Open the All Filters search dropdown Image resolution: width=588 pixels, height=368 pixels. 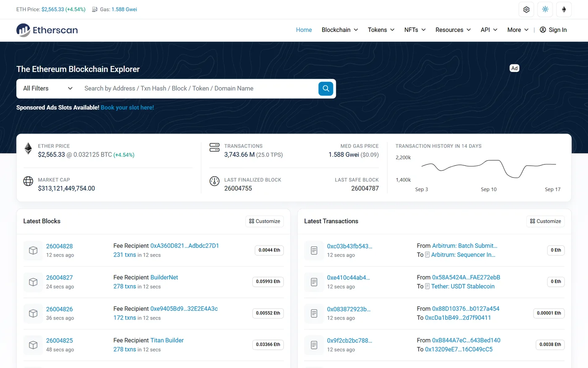point(48,88)
